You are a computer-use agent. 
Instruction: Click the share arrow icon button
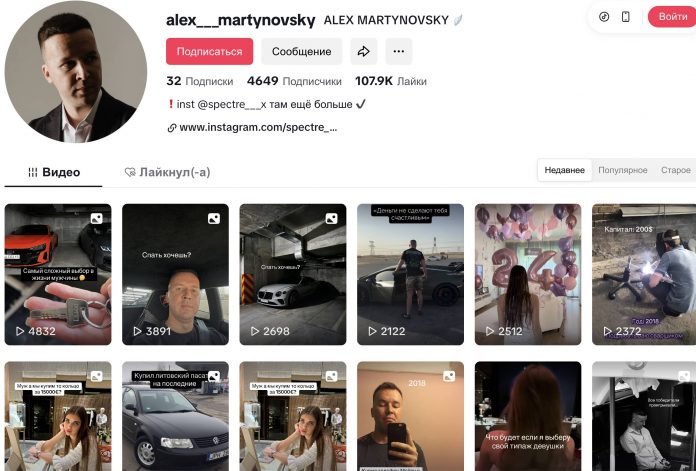364,51
